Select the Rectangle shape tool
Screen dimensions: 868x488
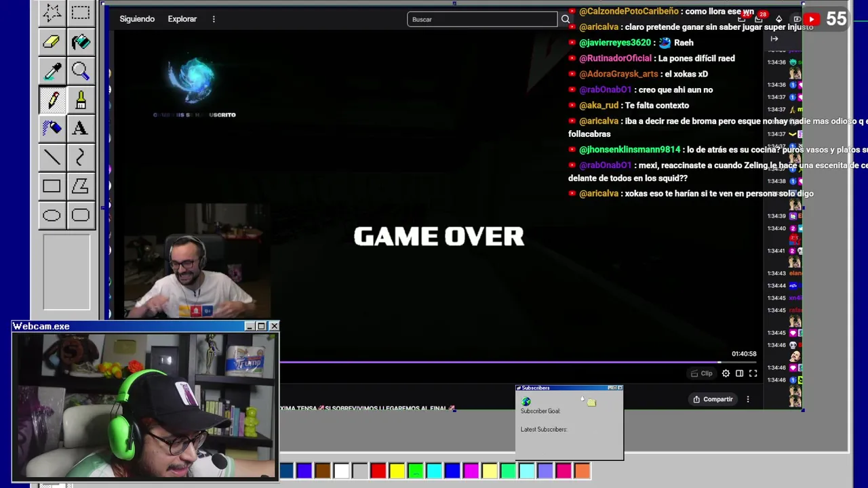(x=52, y=186)
